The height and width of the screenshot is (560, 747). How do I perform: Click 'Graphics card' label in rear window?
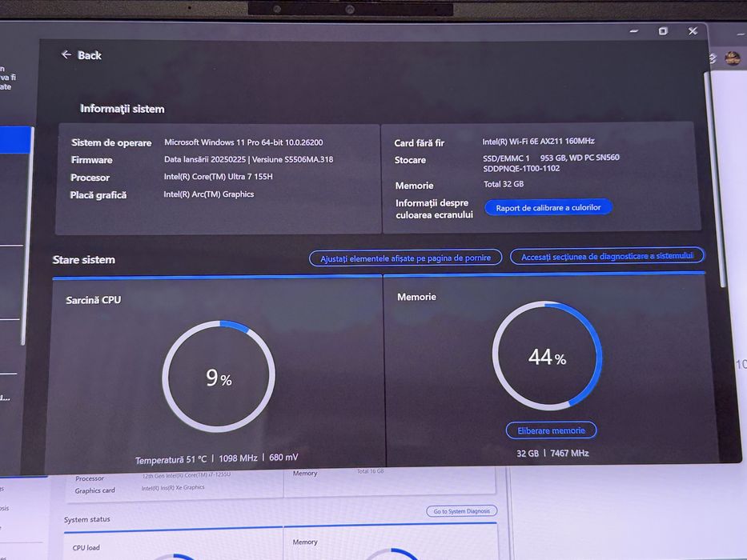pos(94,490)
